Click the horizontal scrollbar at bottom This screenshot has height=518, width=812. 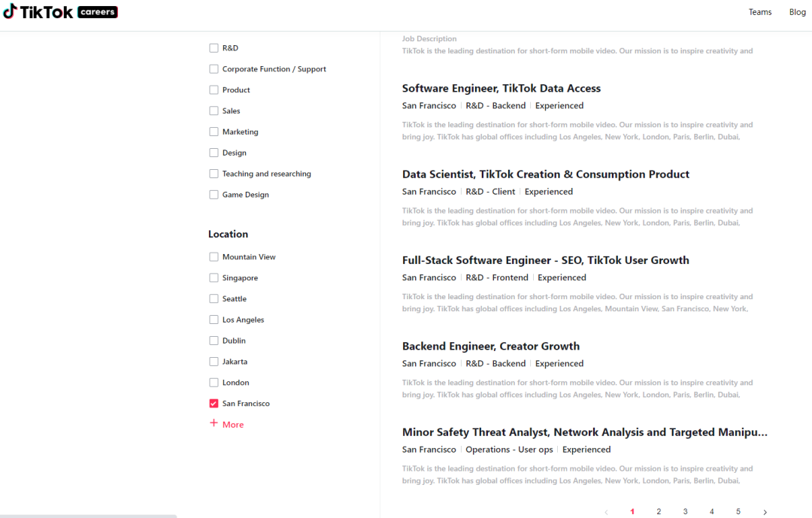pos(88,516)
